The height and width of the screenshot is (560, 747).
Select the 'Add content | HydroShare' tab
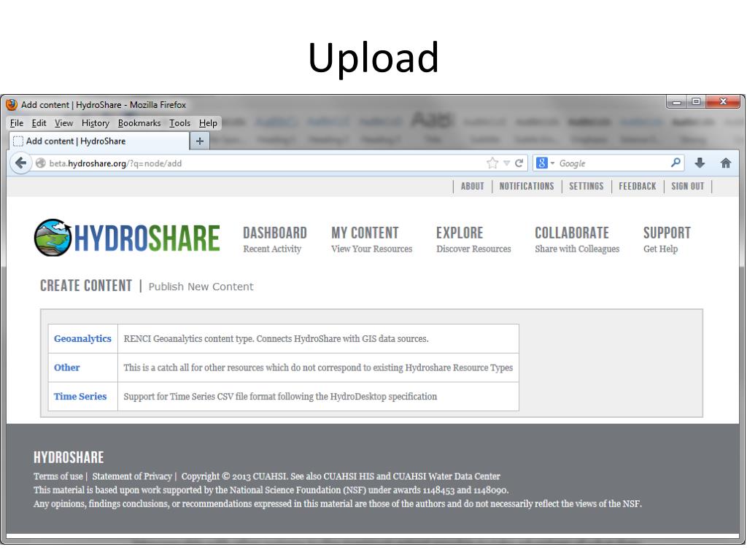99,141
